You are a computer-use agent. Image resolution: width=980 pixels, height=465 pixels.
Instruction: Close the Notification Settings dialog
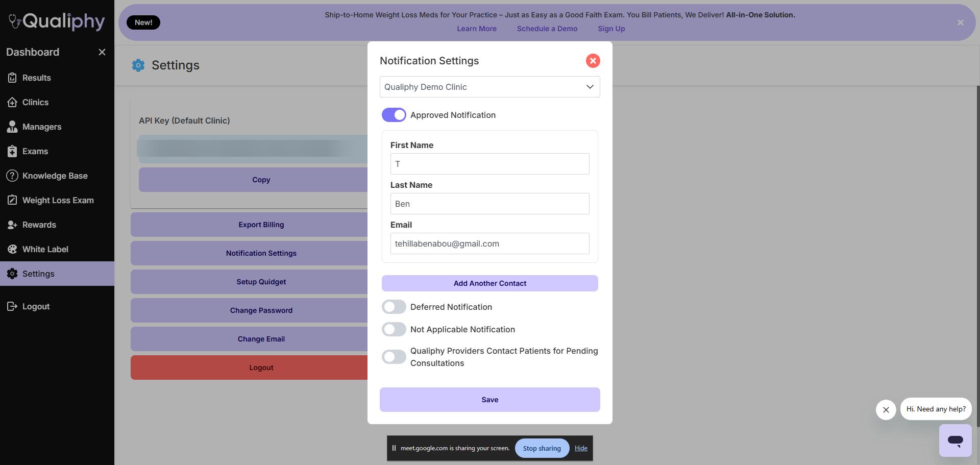coord(593,61)
